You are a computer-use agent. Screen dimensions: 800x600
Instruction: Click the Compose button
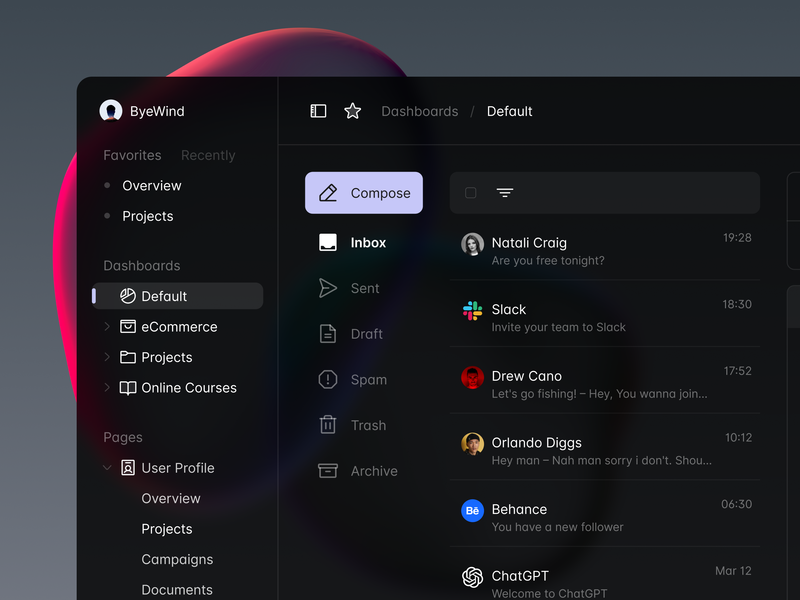364,193
